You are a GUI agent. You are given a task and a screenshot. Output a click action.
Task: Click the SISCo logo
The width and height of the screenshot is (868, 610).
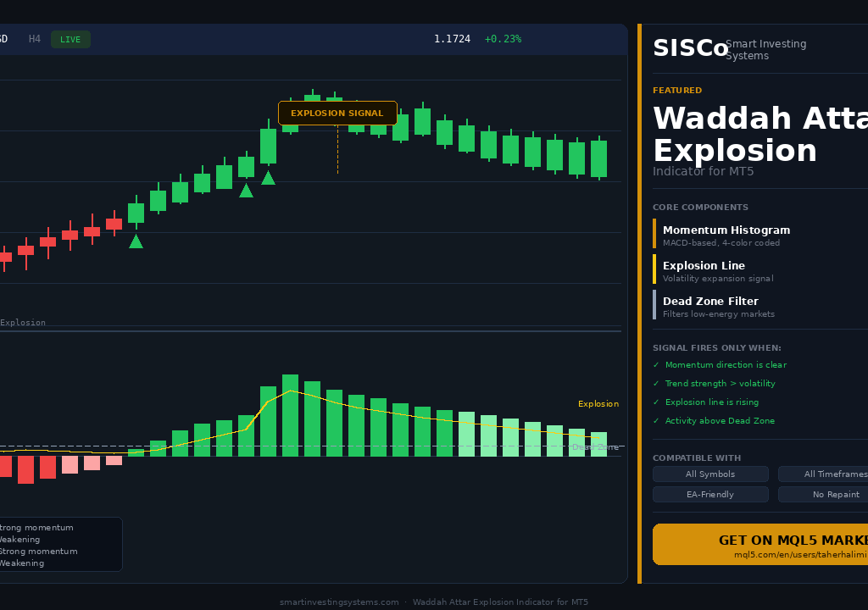(x=690, y=48)
